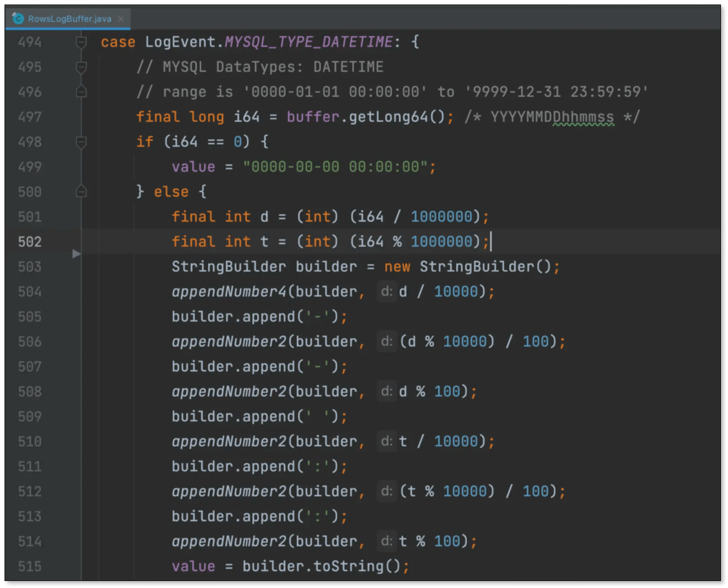This screenshot has height=588, width=728.
Task: Close the RowsLogBuffer.java tab
Action: click(x=121, y=19)
